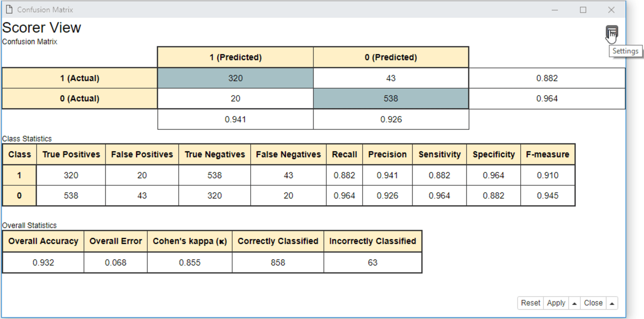644x319 pixels.
Task: Click the overall error value 0.068
Action: tap(116, 262)
